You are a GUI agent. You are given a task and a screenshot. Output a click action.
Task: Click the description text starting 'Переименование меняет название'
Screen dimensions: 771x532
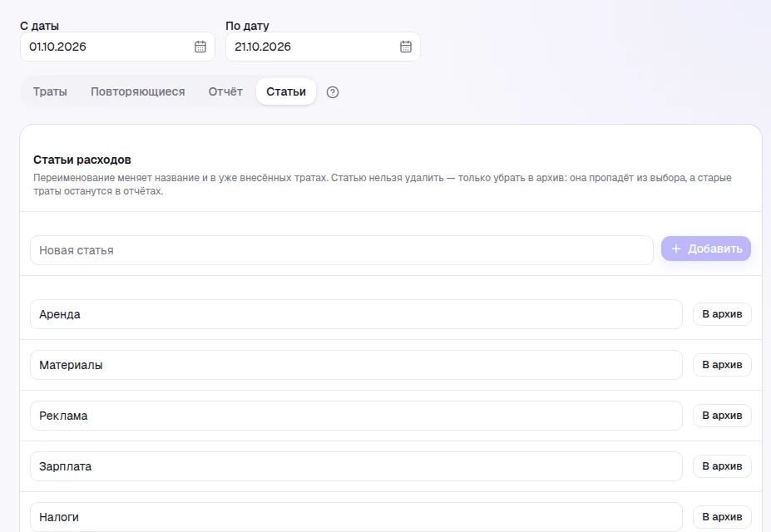click(383, 185)
